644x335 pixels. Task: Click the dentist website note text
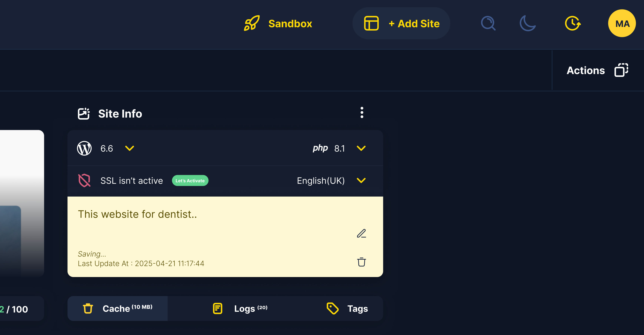click(x=138, y=214)
